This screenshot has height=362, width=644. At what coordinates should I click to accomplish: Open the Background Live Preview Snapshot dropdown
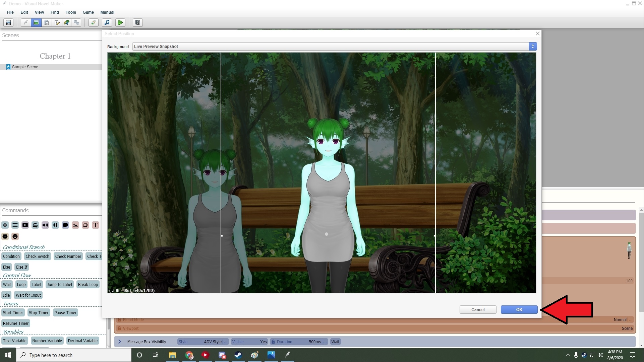tap(533, 47)
